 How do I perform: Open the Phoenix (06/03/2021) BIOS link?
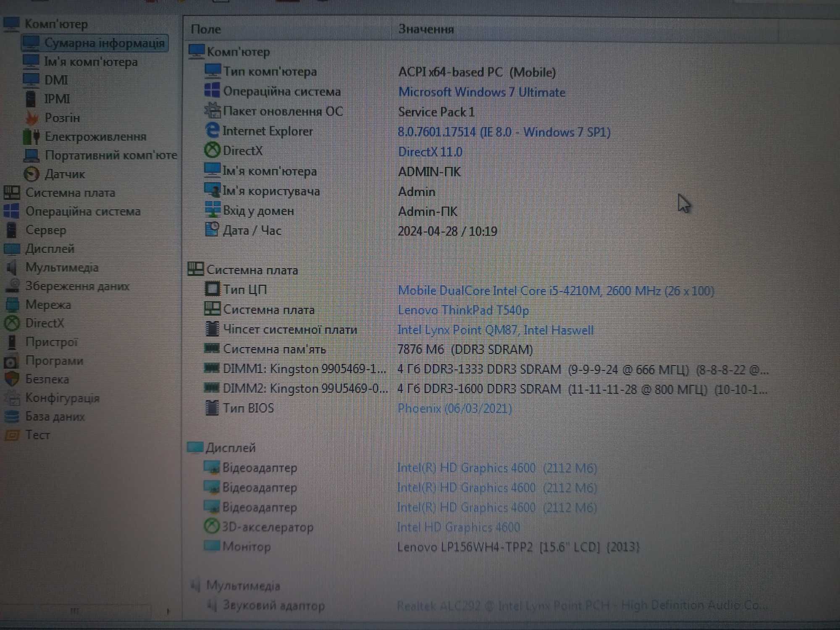click(454, 408)
